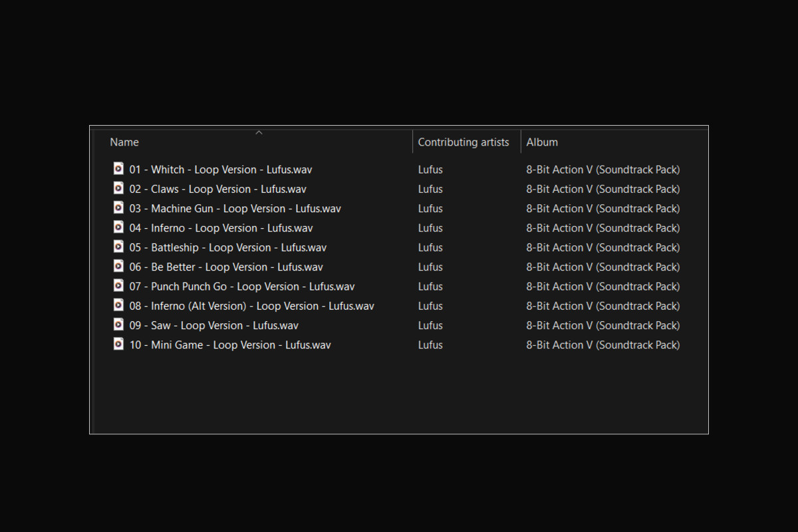This screenshot has height=532, width=798.
Task: Sort by the Contributing artists column
Action: 464,142
